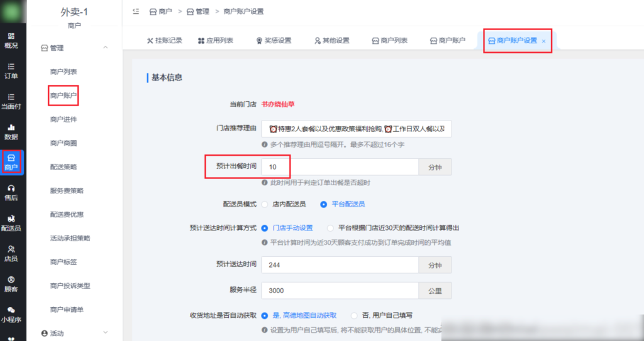Click the 基本信息 section heading
Viewport: 644px width, 341px height.
click(167, 77)
